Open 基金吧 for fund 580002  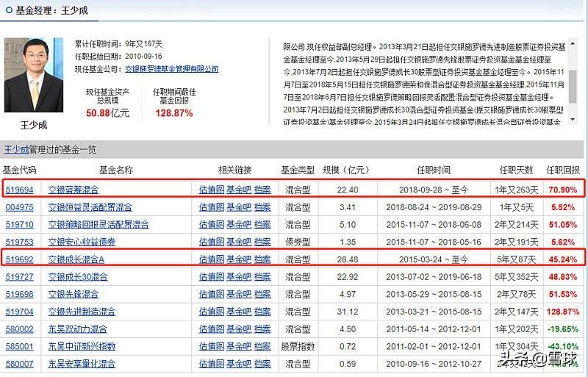pyautogui.click(x=238, y=329)
